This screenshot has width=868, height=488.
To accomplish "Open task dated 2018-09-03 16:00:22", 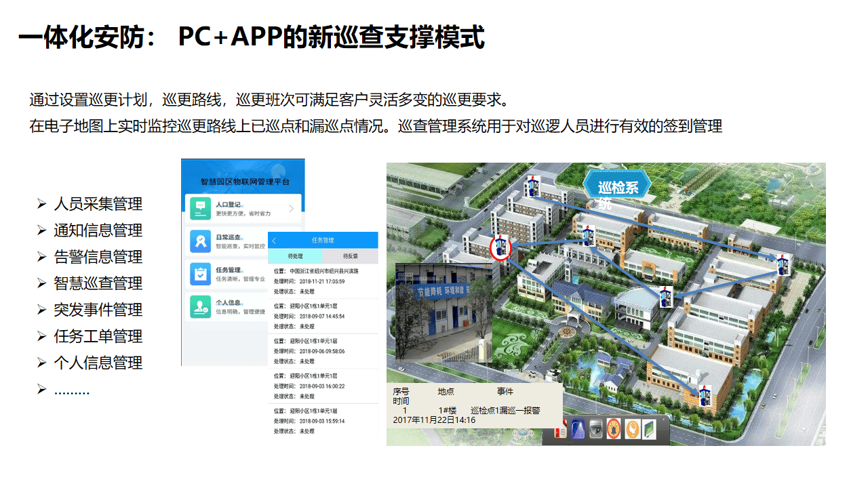I will 323,386.
